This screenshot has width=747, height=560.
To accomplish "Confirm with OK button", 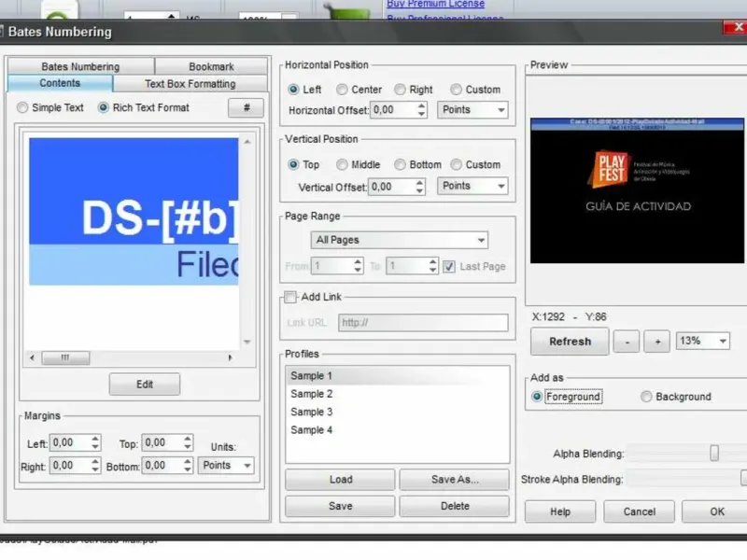I will tap(716, 511).
